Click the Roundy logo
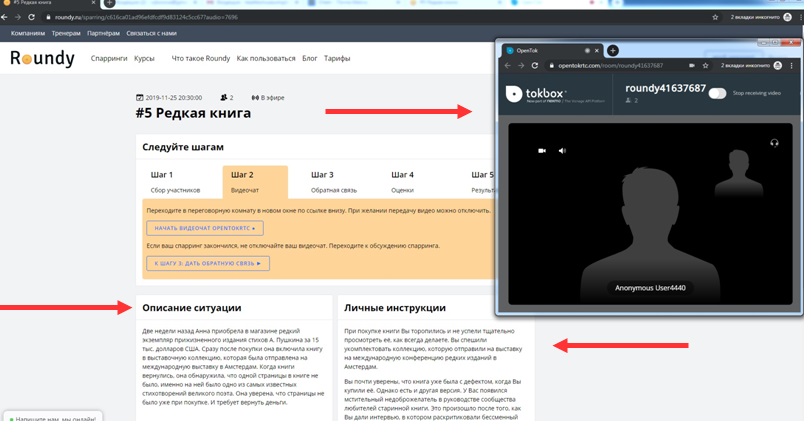The height and width of the screenshot is (435, 811). click(42, 58)
